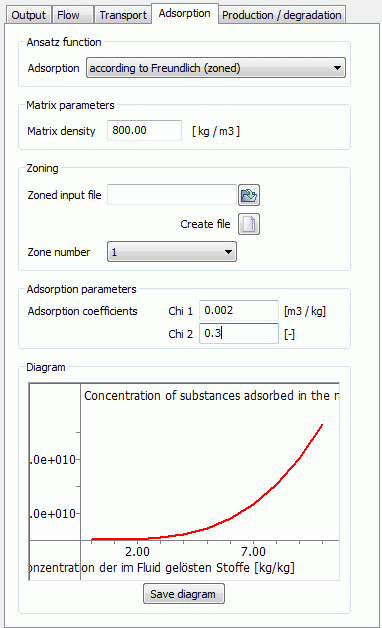The image size is (382, 628).
Task: Click the Chi 2 coefficient field
Action: tap(239, 333)
